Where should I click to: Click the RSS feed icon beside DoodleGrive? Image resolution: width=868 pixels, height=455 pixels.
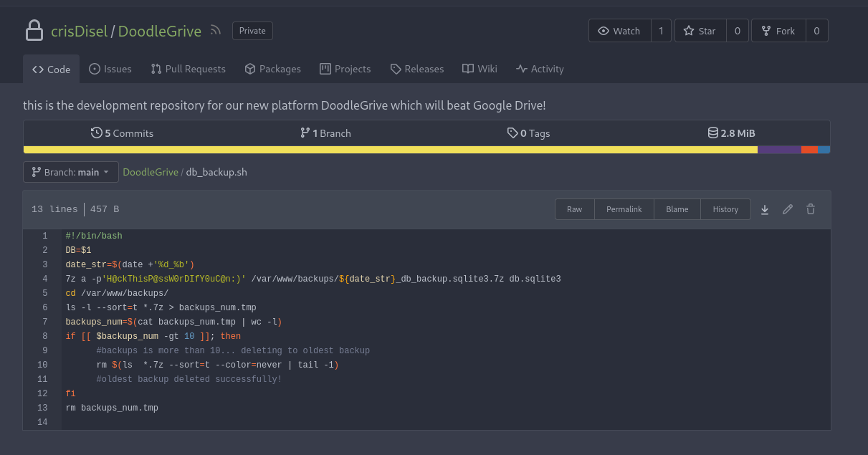pos(216,31)
